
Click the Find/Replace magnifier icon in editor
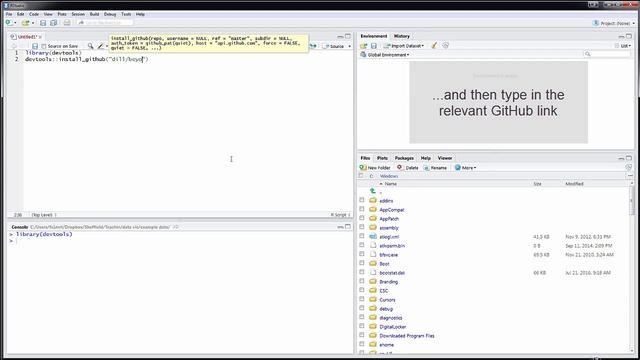(x=90, y=46)
